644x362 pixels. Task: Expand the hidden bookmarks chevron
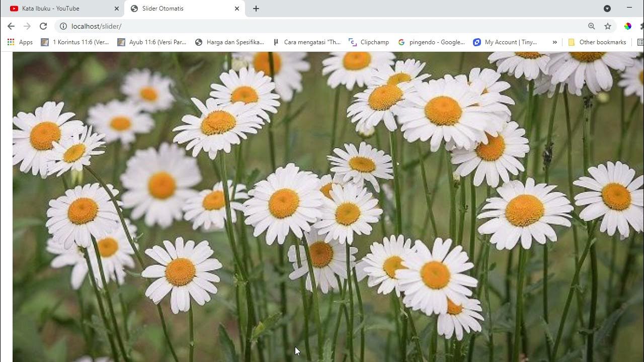click(x=554, y=42)
